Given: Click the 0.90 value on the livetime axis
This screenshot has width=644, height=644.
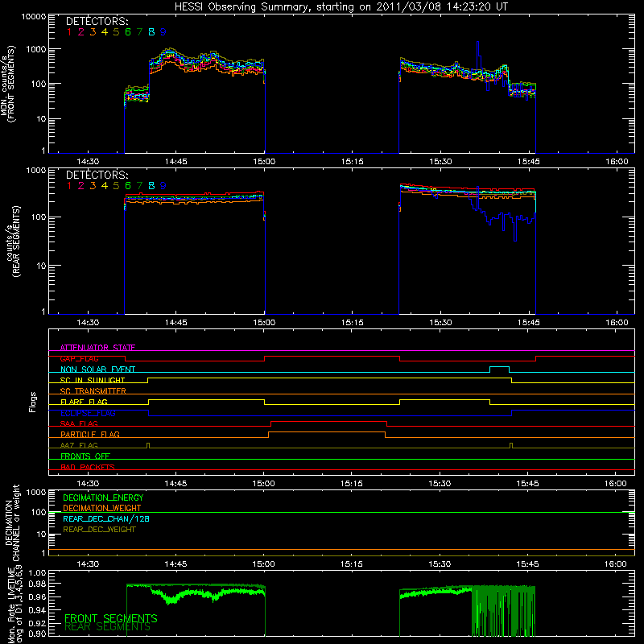Looking at the screenshot, I should click(37, 634).
